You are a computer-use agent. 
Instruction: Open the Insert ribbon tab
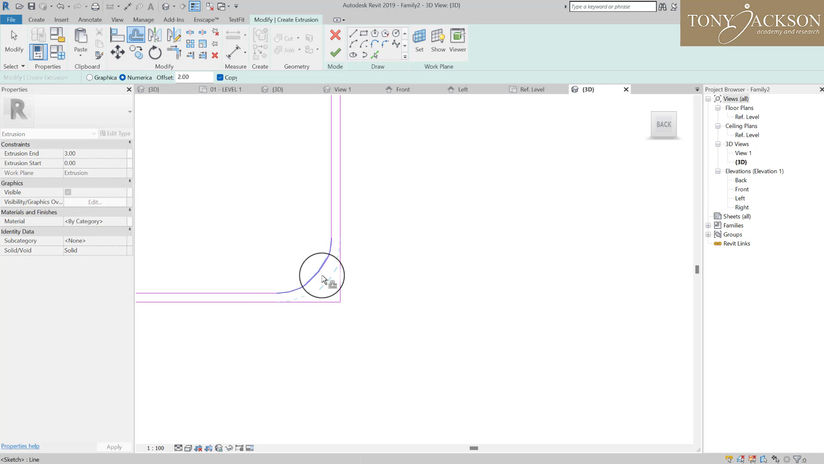(61, 19)
